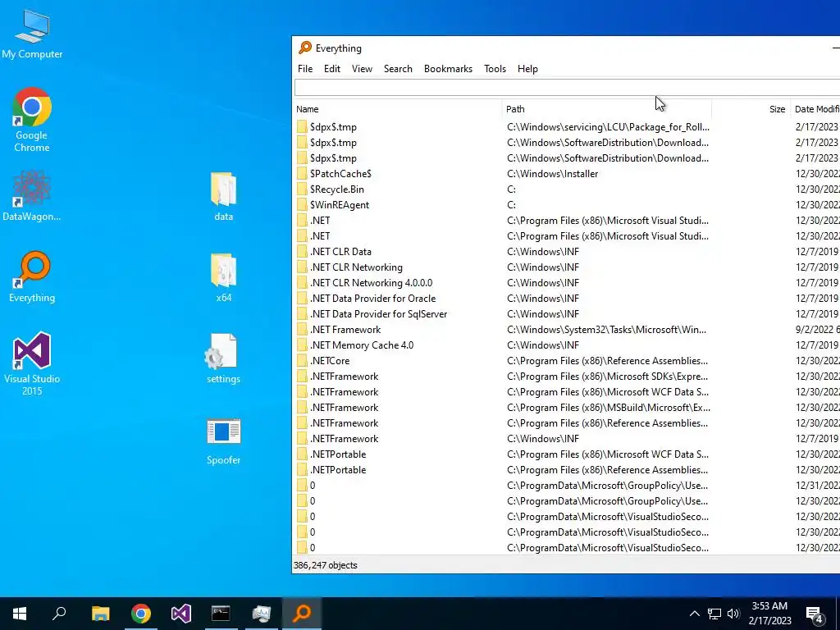Sort results by Size column header
Screen dimensions: 840x630
pos(751,109)
